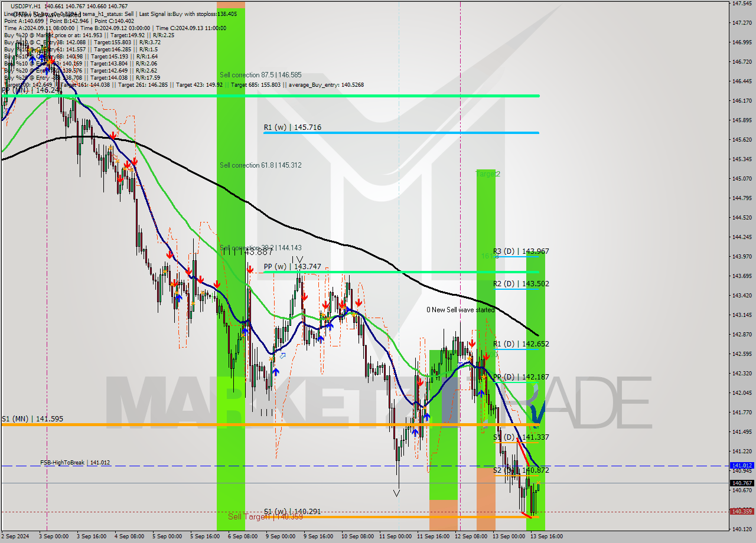Click the 'R3 (D) | 143.967' label
756x543 pixels.
click(x=521, y=251)
